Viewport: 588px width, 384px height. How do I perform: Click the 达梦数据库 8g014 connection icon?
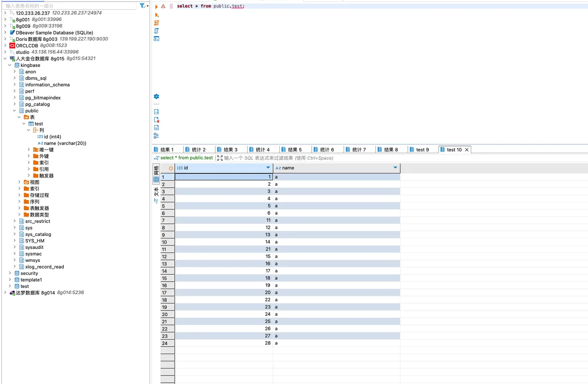(x=12, y=293)
